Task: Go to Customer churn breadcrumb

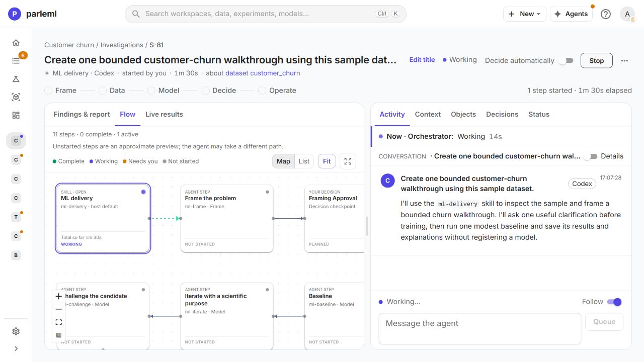Action: coord(69,45)
